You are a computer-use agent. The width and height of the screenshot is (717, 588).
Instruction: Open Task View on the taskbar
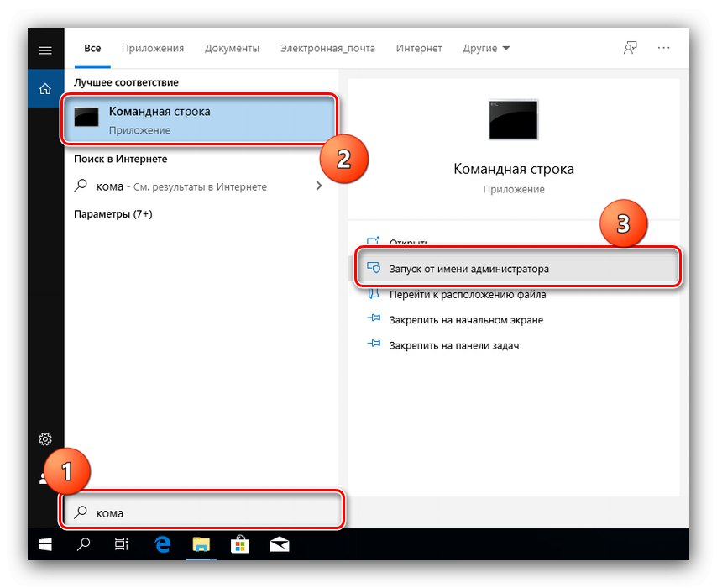coord(122,544)
